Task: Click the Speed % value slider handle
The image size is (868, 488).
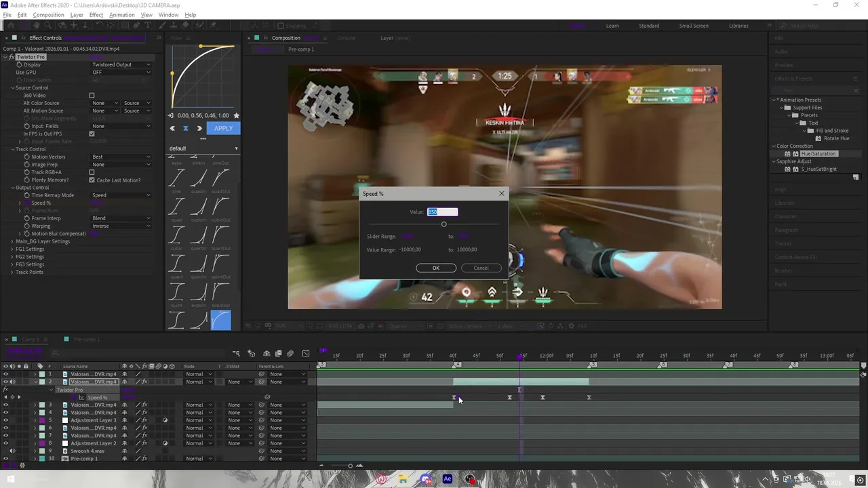Action: pos(443,224)
